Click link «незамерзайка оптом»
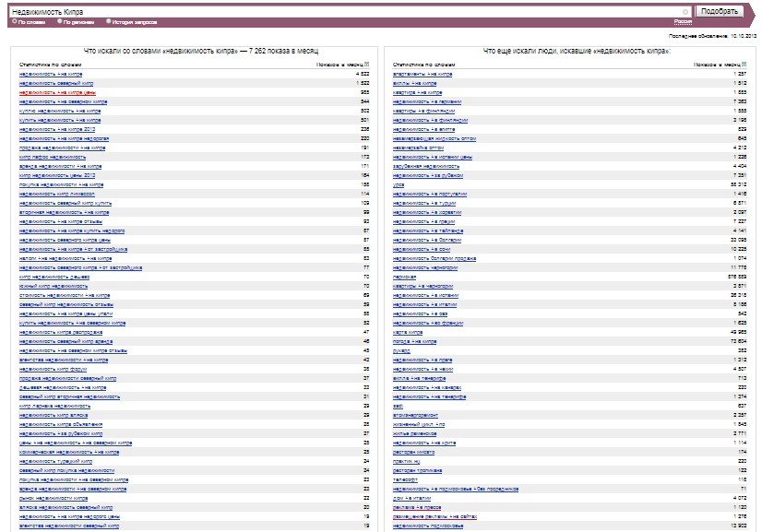The width and height of the screenshot is (762, 532). tap(419, 148)
